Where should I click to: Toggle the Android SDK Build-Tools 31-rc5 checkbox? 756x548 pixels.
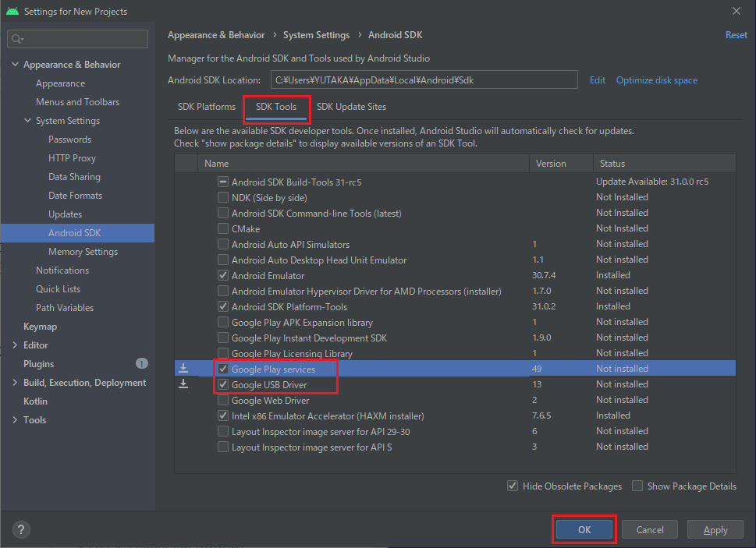(223, 182)
